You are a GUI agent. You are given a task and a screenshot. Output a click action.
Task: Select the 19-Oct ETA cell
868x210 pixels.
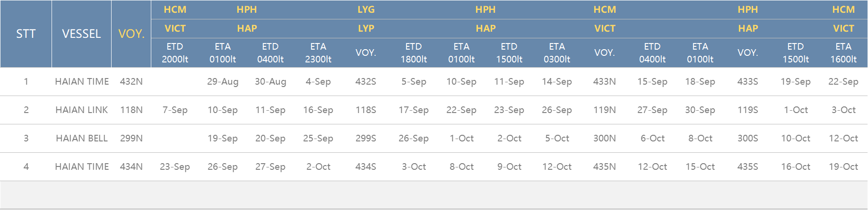(843, 166)
